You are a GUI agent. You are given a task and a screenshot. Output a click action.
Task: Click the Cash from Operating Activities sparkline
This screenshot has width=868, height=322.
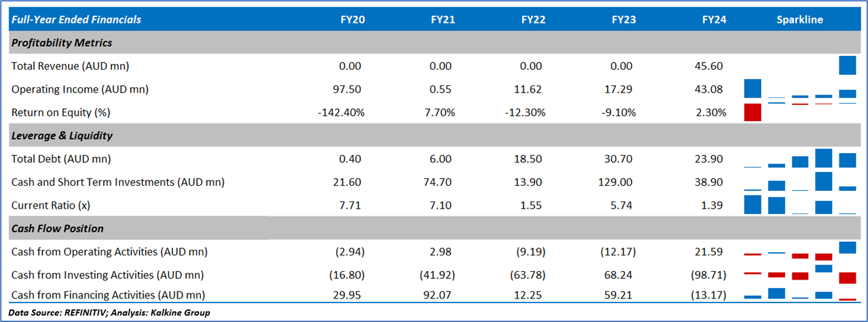(x=799, y=251)
